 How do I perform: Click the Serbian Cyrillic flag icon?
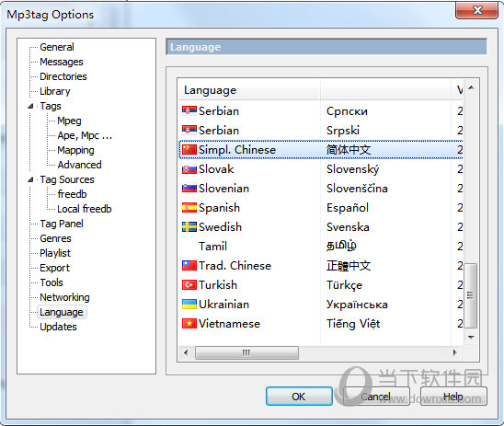189,111
